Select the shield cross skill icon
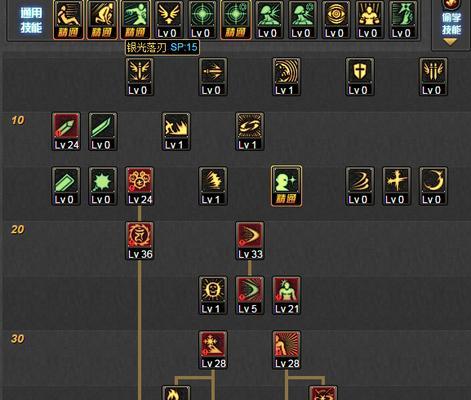The height and width of the screenshot is (400, 471). (x=360, y=77)
